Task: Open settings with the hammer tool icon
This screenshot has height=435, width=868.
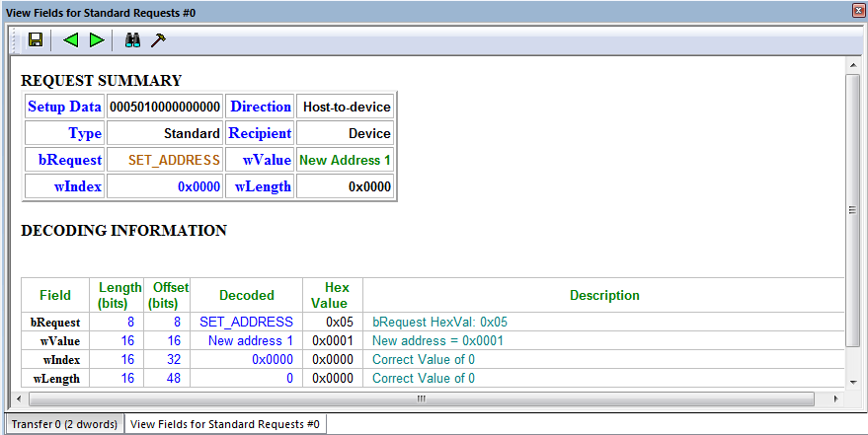Action: coord(158,39)
